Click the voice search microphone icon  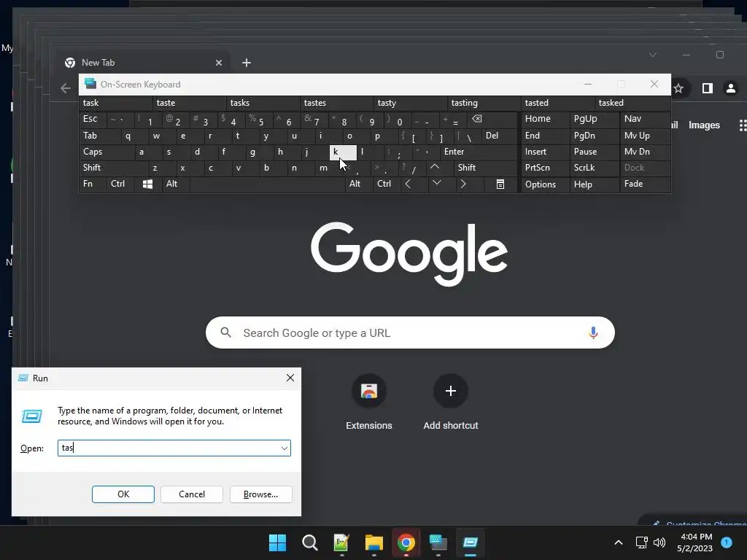(x=593, y=332)
